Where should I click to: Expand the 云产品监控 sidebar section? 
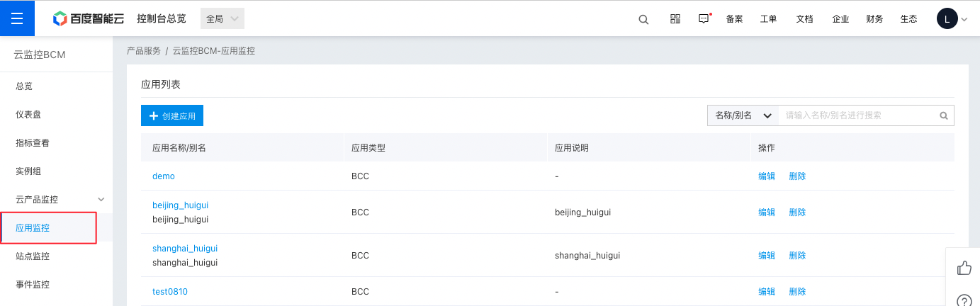click(101, 199)
